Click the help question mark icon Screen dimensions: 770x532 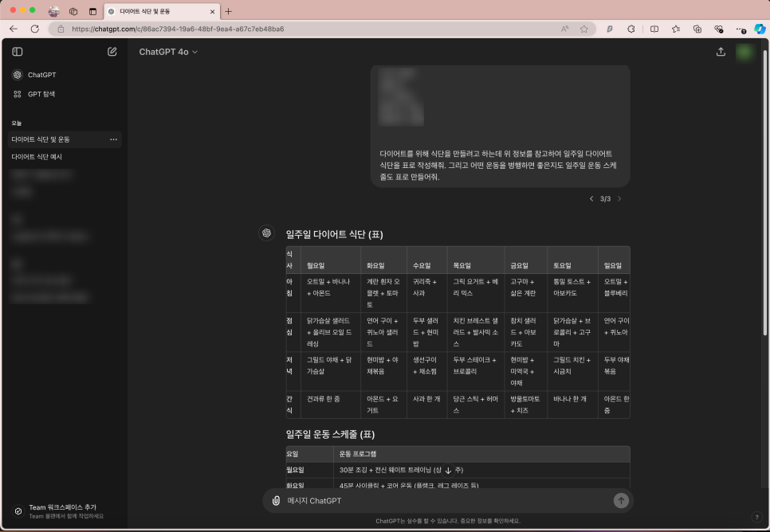click(756, 516)
